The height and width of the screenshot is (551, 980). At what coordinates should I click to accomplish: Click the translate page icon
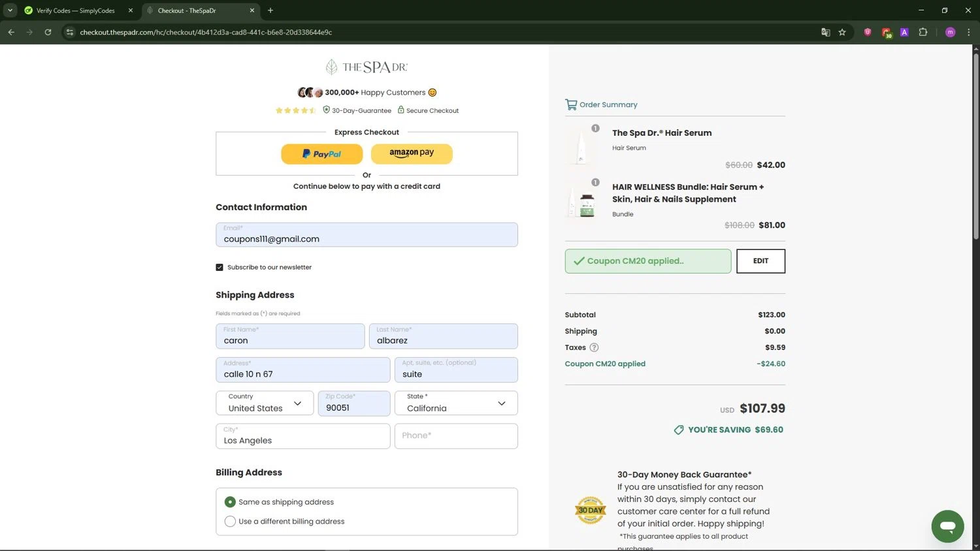click(826, 32)
